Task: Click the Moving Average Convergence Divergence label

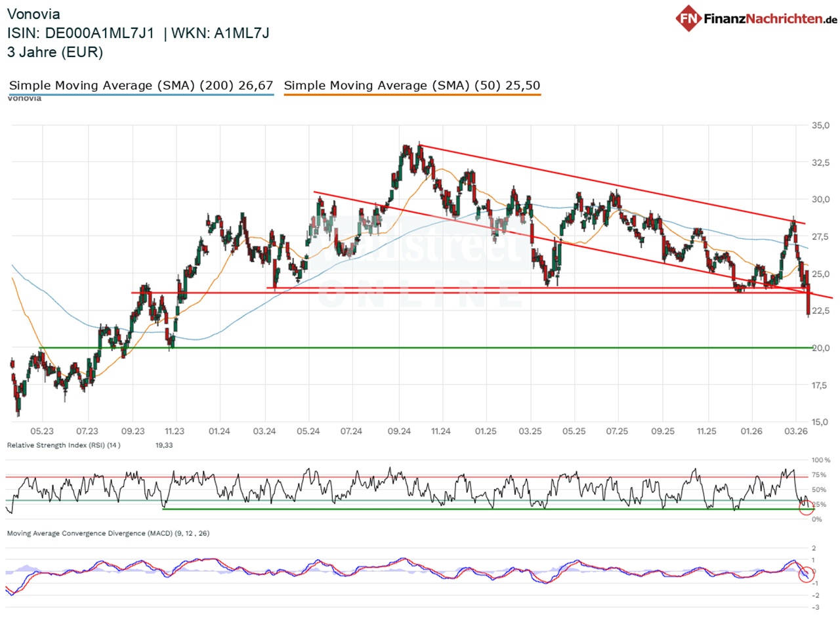Action: pos(108,534)
